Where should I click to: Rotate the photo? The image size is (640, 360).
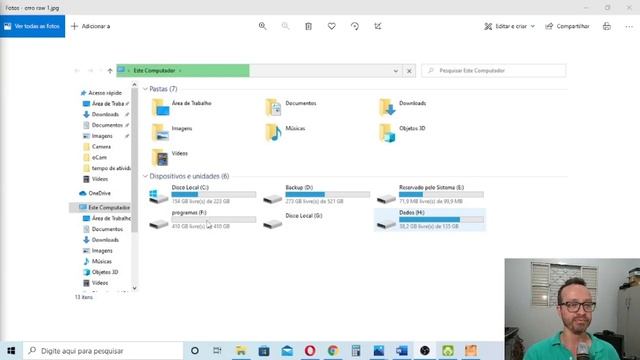click(355, 26)
